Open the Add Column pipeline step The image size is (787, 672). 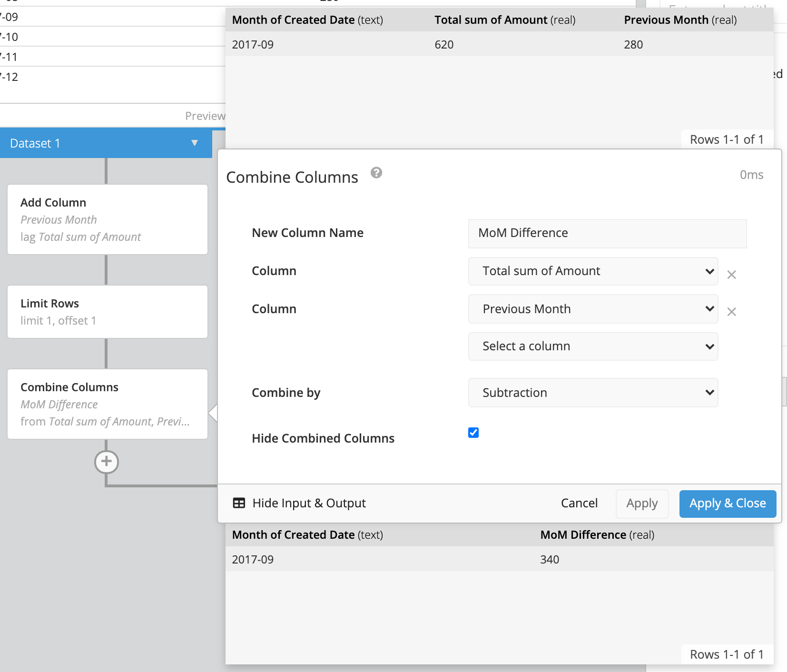tap(108, 219)
